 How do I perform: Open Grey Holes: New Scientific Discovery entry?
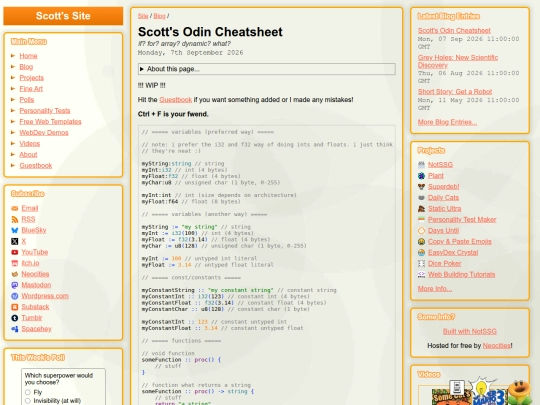coord(458,61)
